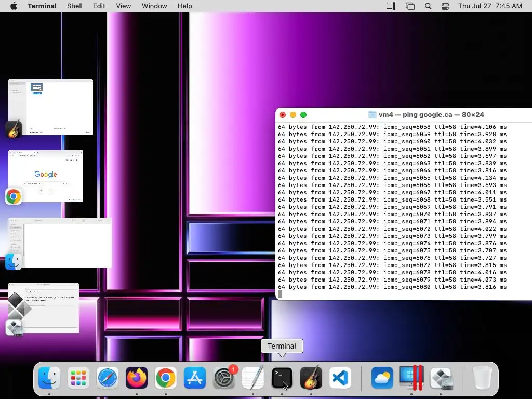Screen dimensions: 532x399
Task: Open the Terminal application menu
Action: pyautogui.click(x=42, y=6)
